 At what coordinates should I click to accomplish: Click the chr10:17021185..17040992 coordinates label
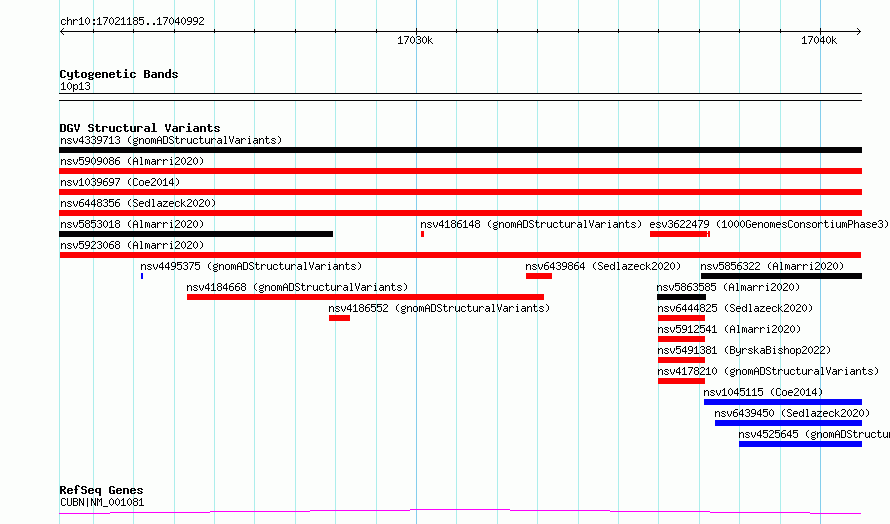pyautogui.click(x=132, y=22)
